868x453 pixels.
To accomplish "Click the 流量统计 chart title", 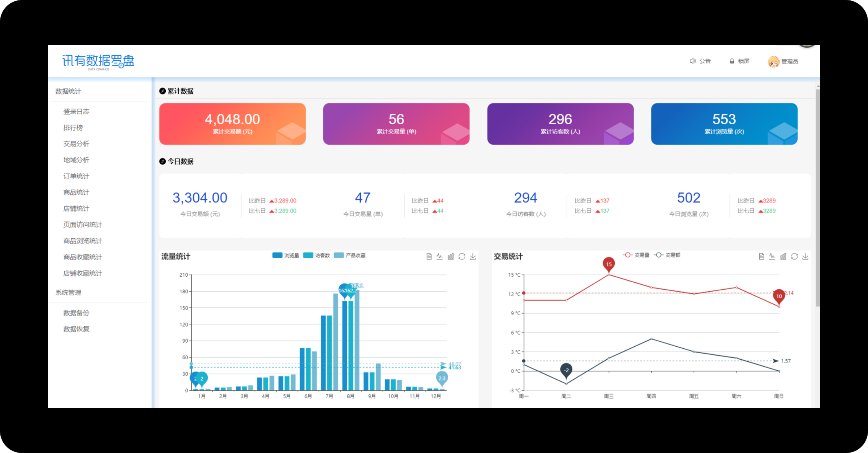I will (x=175, y=256).
